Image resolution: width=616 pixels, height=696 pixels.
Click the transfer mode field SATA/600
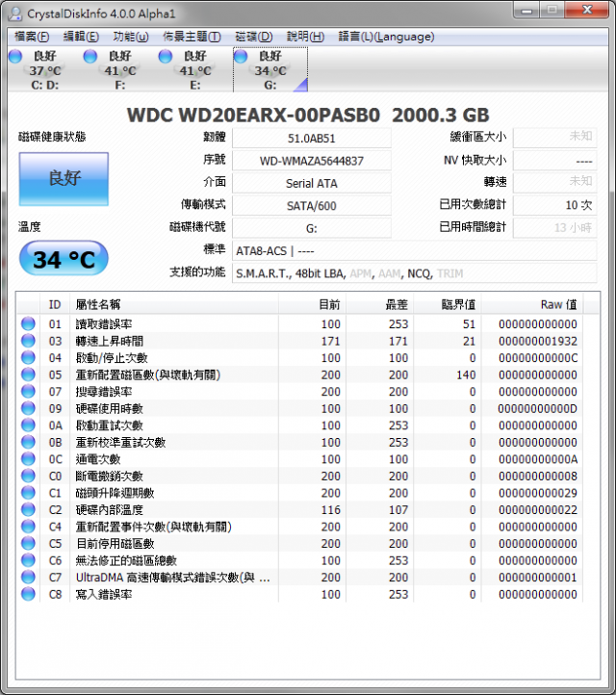click(312, 205)
